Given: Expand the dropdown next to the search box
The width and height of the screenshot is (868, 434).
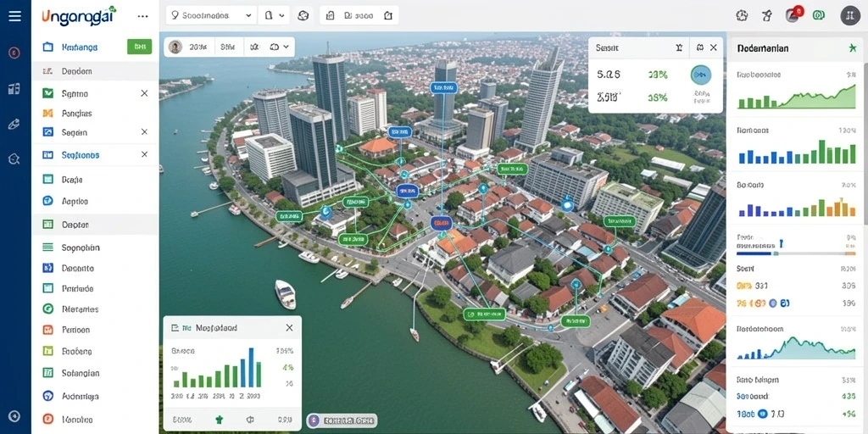Looking at the screenshot, I should click(275, 15).
